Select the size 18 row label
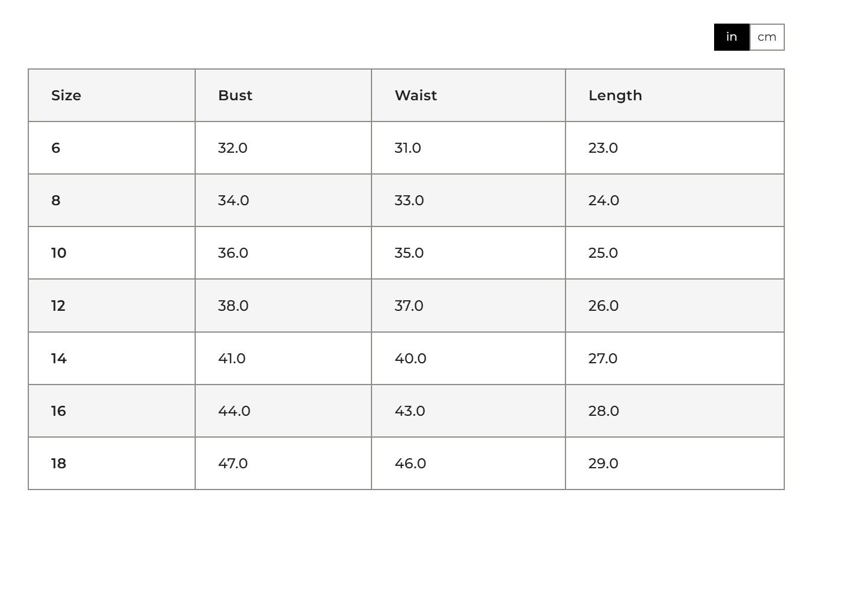 coord(112,464)
